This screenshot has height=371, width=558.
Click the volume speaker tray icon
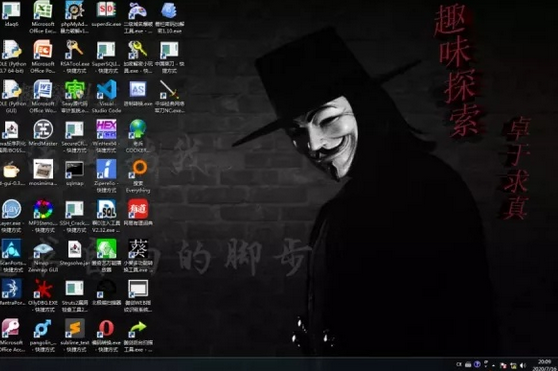(523, 365)
